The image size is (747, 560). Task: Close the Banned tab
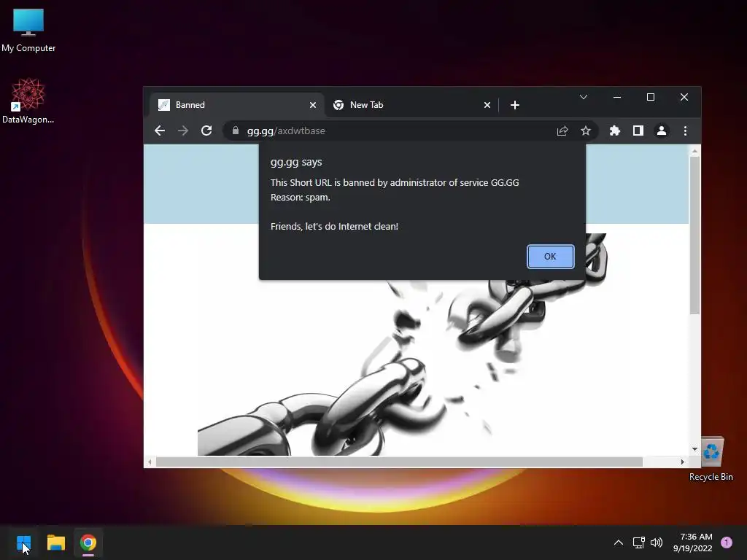[x=313, y=105]
